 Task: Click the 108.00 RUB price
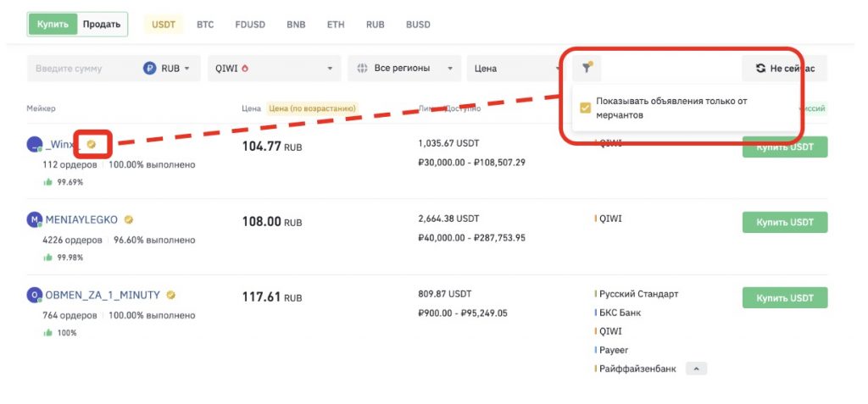click(x=272, y=222)
